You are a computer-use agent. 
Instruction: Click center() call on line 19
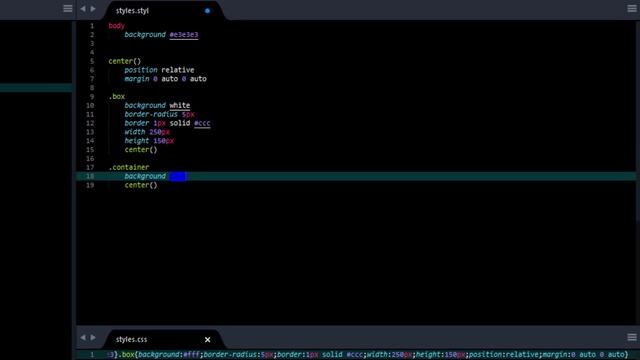pyautogui.click(x=141, y=185)
